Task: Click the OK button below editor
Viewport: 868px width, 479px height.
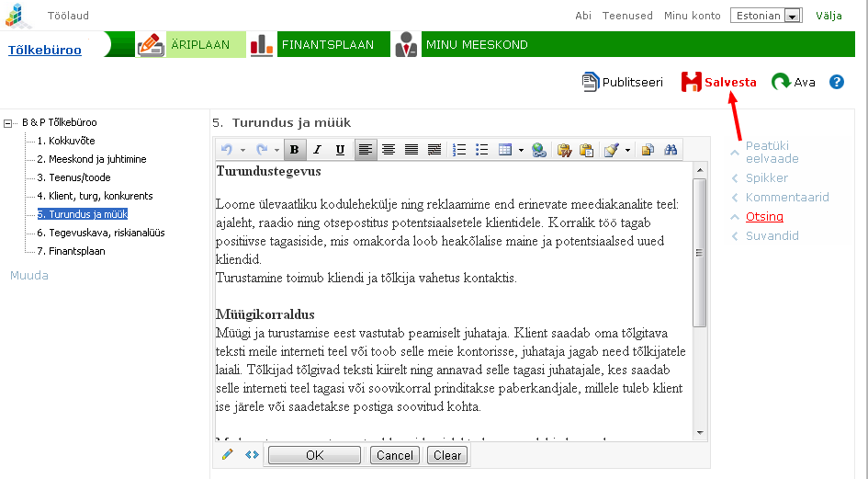Action: click(x=314, y=455)
